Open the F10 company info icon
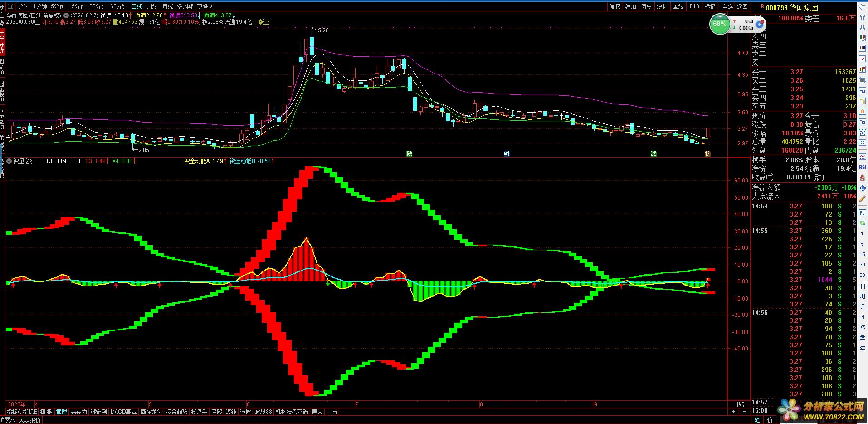The width and height of the screenshot is (868, 424). (x=862, y=90)
